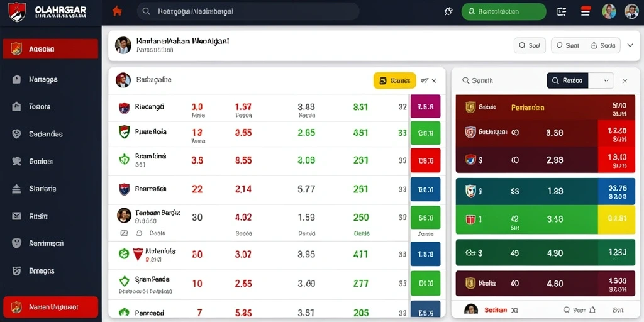The width and height of the screenshot is (644, 322).
Task: Click the red button at the sidebar bottom
Action: pos(50,307)
